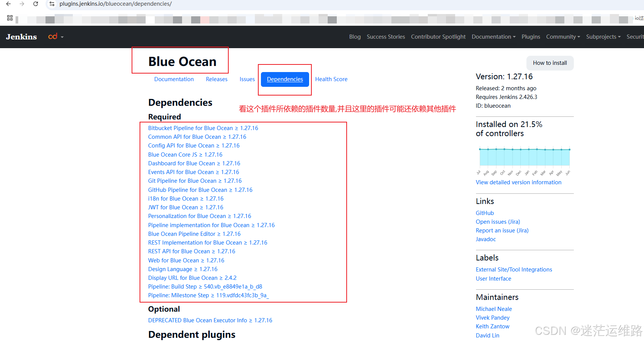Open Plugins in the navigation bar
Image resolution: width=644 pixels, height=342 pixels.
click(x=531, y=37)
